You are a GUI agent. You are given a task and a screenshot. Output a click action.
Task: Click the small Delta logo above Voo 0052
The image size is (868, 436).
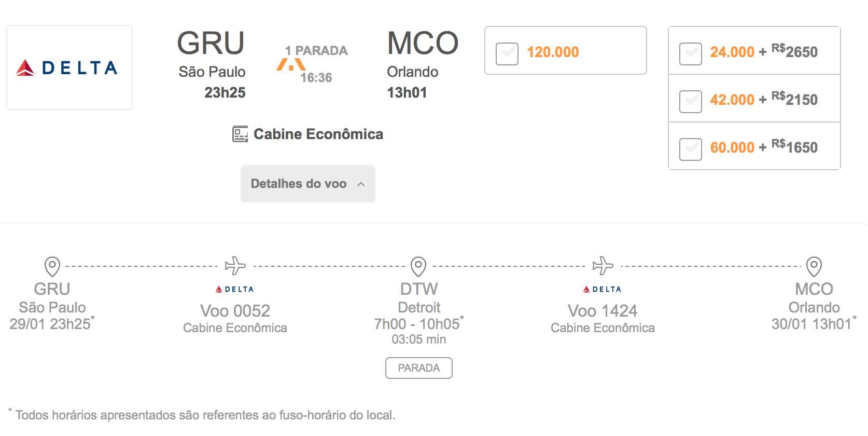pyautogui.click(x=235, y=289)
